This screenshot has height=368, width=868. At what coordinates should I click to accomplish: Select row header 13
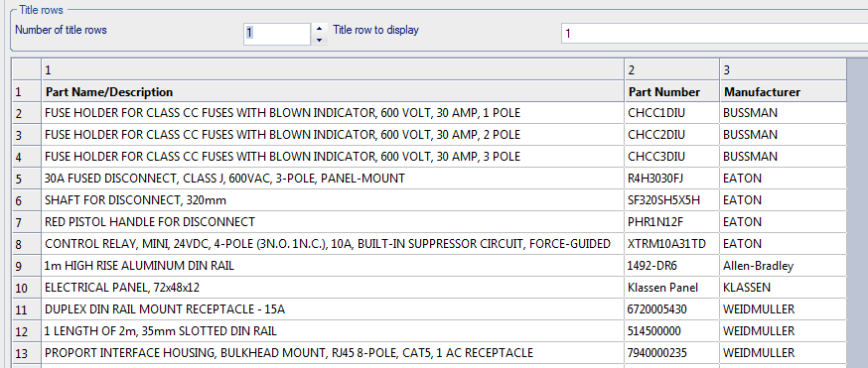click(x=26, y=353)
